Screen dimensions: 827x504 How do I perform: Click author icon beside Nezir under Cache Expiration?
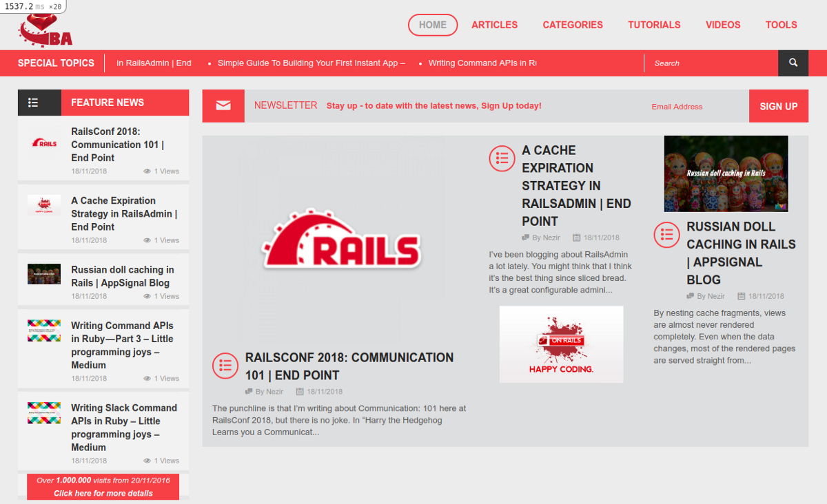pyautogui.click(x=526, y=238)
